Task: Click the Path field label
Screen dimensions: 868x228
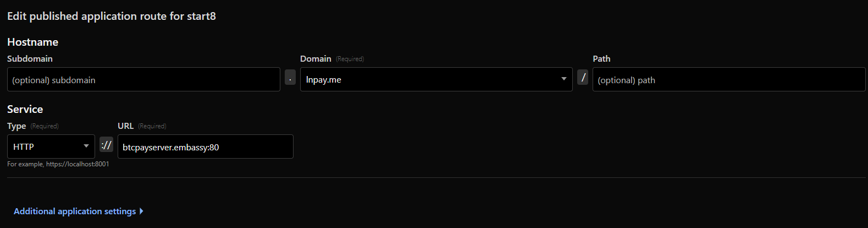Action: point(601,59)
